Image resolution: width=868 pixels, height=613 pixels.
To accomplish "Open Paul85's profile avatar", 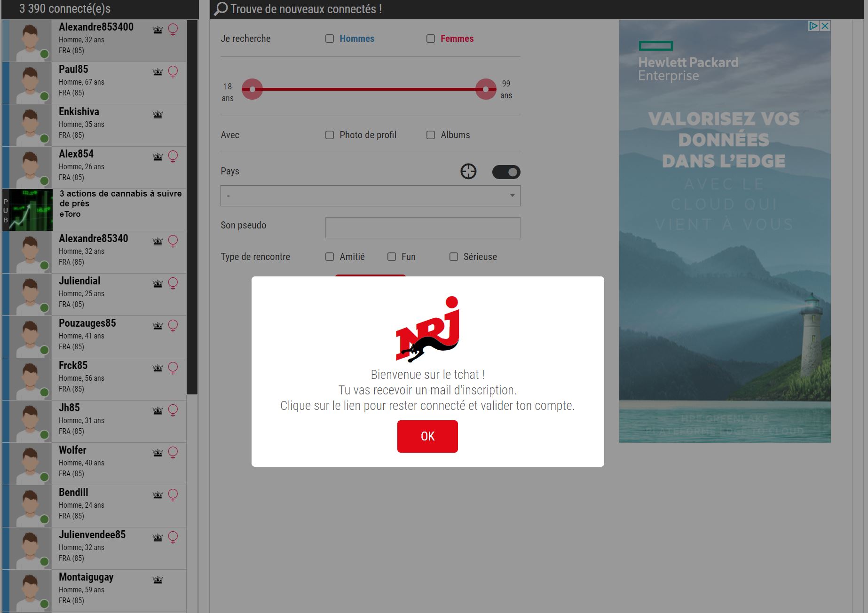I will (x=31, y=83).
